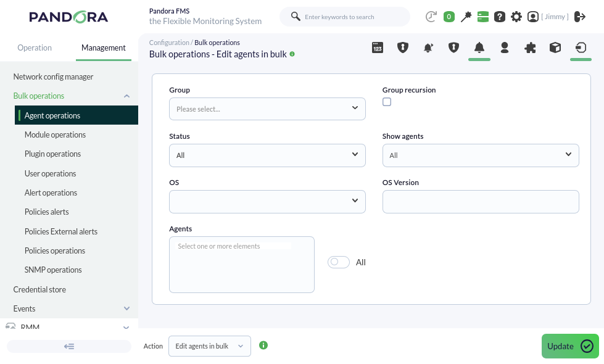Click the logout arrow icon
The width and height of the screenshot is (604, 364).
[580, 17]
